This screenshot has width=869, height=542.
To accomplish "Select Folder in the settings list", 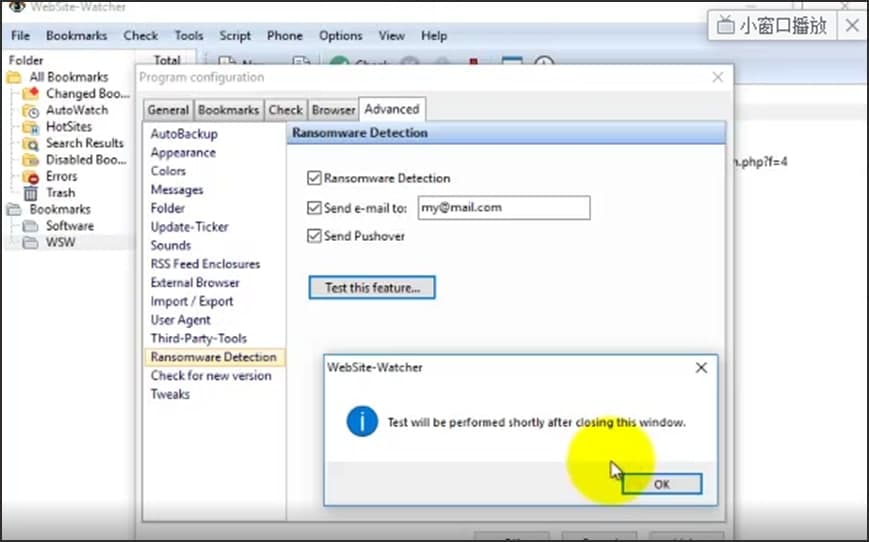I will click(167, 208).
